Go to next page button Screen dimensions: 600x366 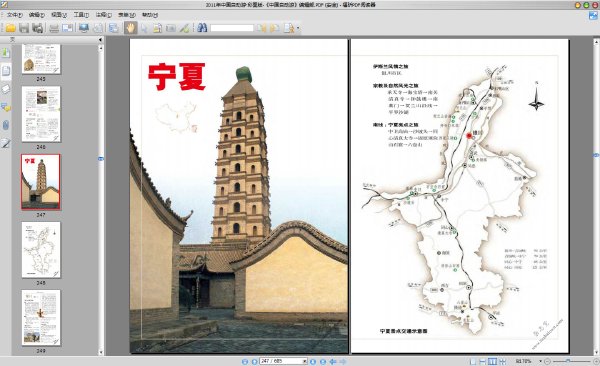[313, 361]
